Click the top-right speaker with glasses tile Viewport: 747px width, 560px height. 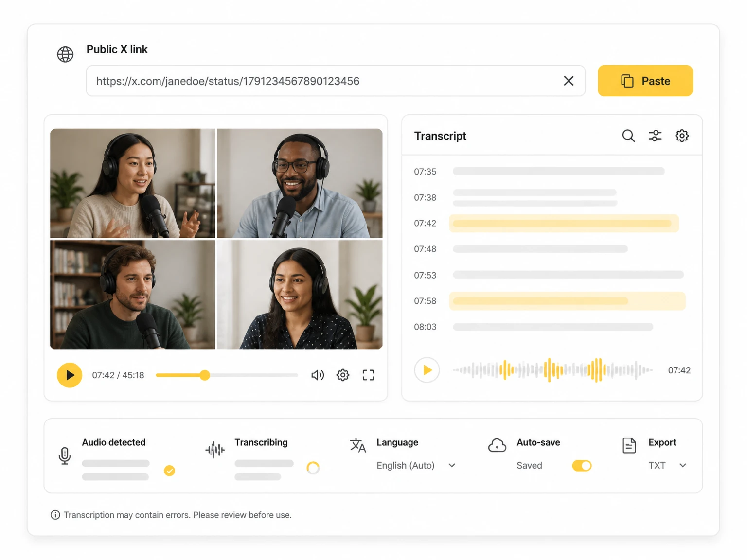click(x=300, y=183)
